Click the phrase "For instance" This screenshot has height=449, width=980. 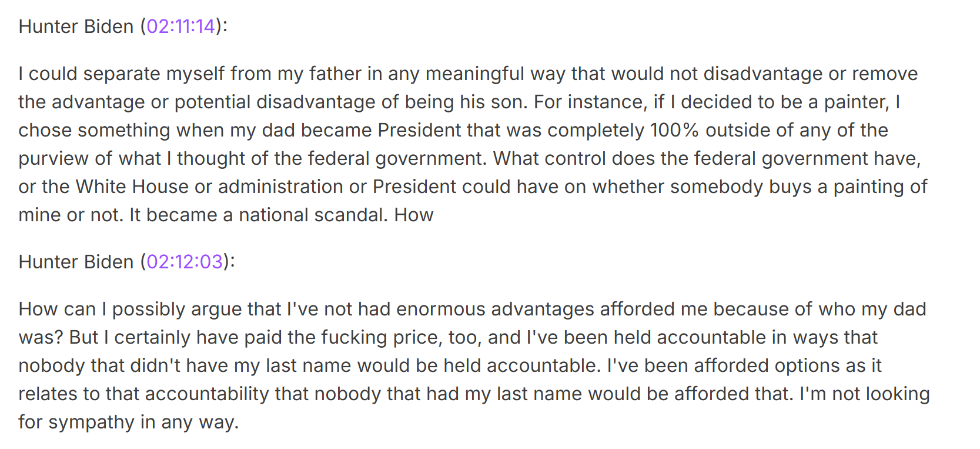coord(590,102)
